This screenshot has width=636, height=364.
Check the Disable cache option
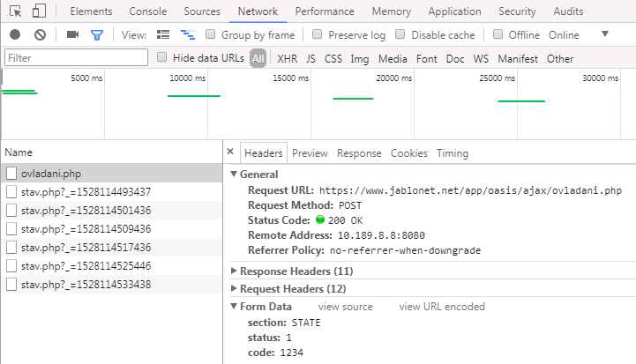400,34
